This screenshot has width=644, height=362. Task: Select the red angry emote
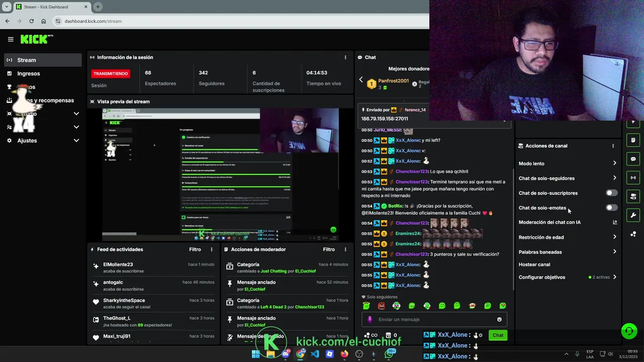[381, 306]
